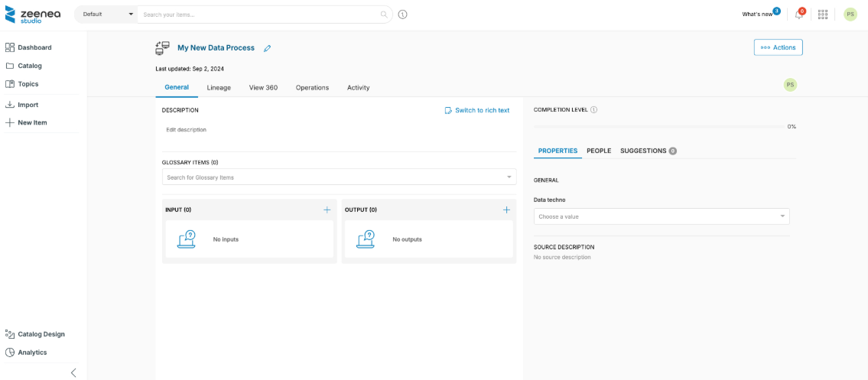Click the PS user avatar in the top bar
This screenshot has height=380, width=868.
tap(850, 15)
